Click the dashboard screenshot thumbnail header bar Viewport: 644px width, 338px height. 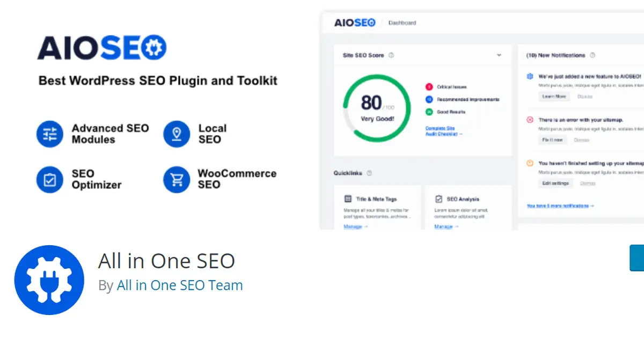coord(482,23)
